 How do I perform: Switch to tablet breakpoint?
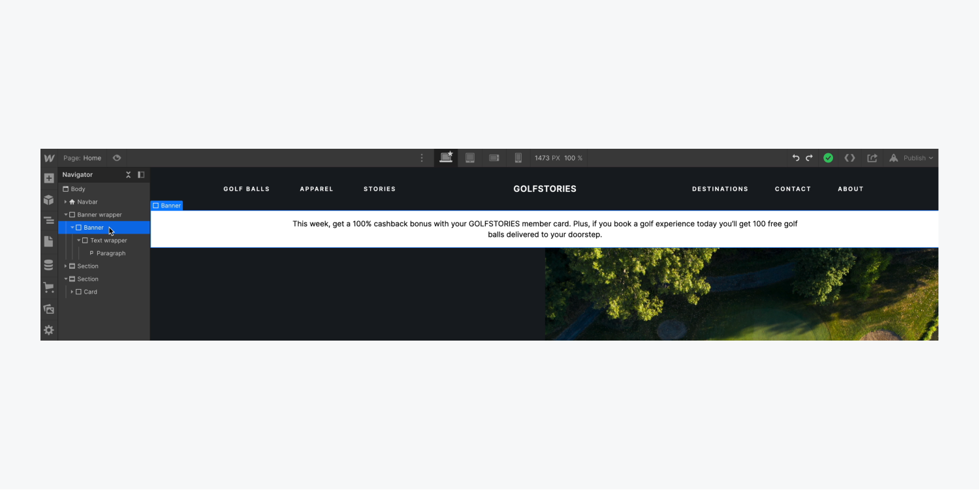pyautogui.click(x=470, y=158)
